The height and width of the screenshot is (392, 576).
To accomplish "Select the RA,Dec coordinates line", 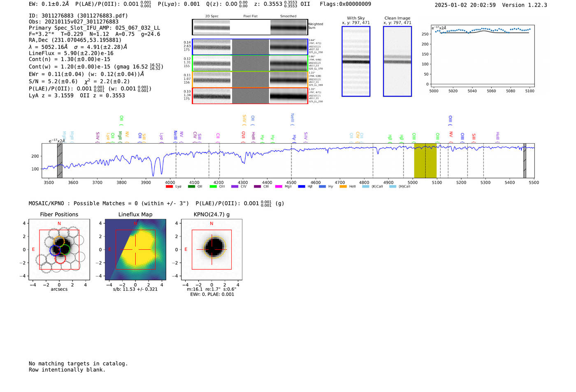I will 75,40.
